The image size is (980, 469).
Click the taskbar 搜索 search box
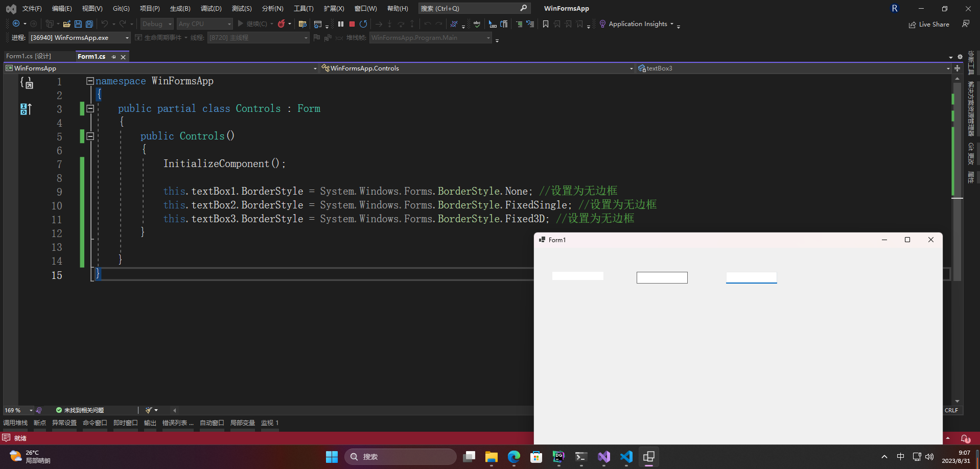coord(401,457)
